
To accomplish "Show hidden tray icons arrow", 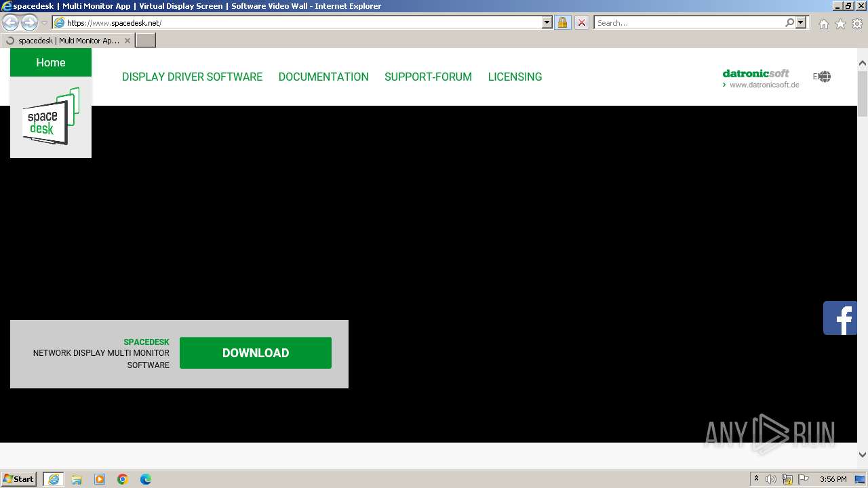I will [756, 479].
